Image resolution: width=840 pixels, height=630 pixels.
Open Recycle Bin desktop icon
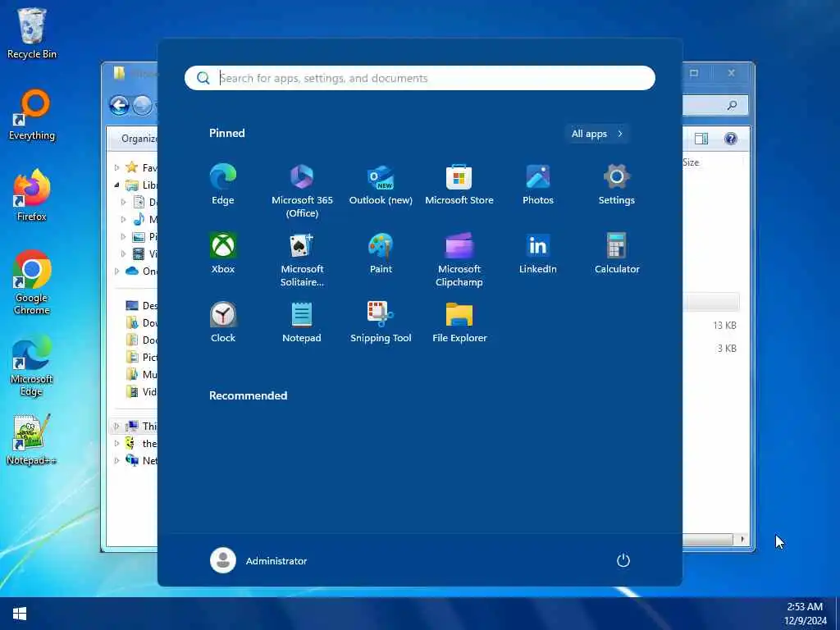pyautogui.click(x=32, y=33)
